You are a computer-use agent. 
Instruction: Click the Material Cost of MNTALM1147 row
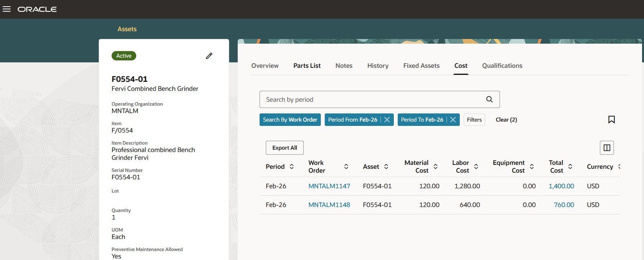[x=429, y=186]
